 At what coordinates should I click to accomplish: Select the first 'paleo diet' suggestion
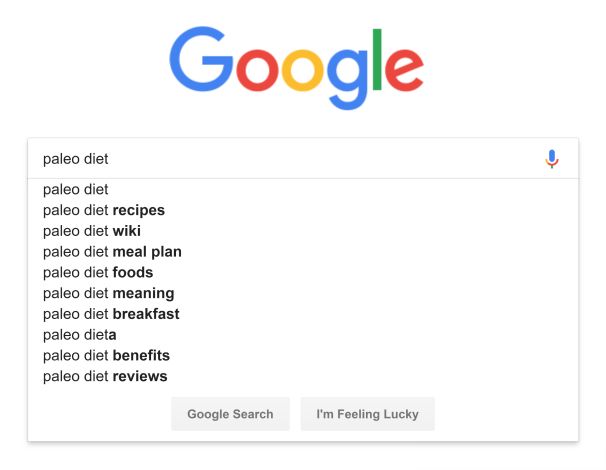point(76,189)
